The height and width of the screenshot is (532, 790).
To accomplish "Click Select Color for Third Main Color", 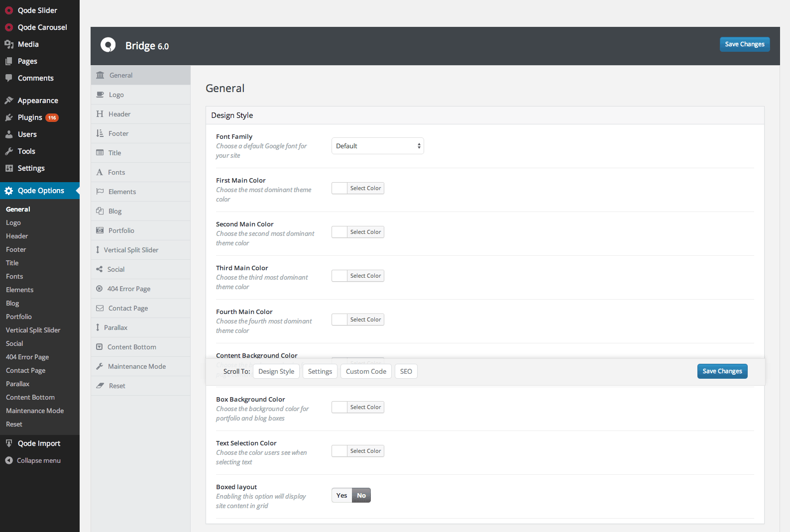I will 365,276.
